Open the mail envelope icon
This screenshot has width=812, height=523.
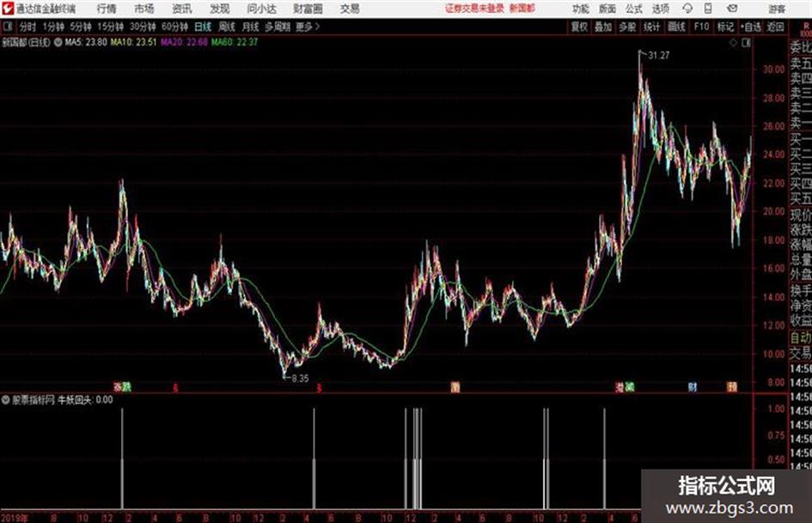(x=732, y=9)
